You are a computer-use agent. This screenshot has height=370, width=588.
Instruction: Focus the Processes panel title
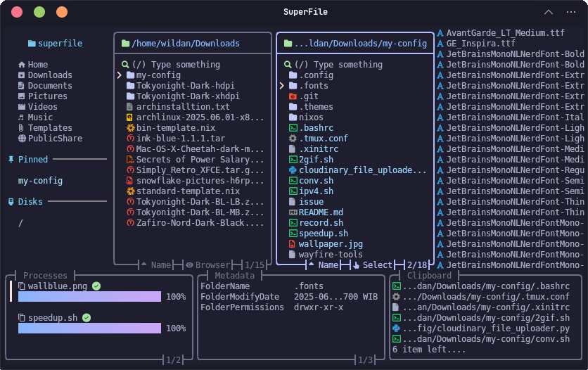tap(45, 276)
